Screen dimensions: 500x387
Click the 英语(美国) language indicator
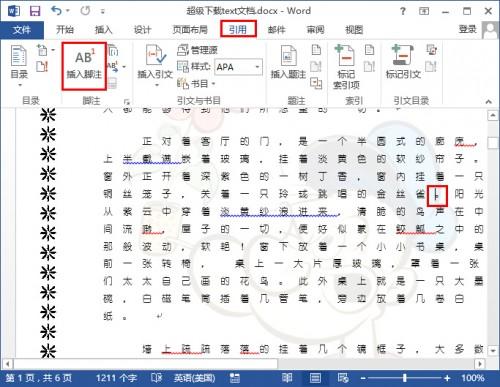tap(194, 378)
